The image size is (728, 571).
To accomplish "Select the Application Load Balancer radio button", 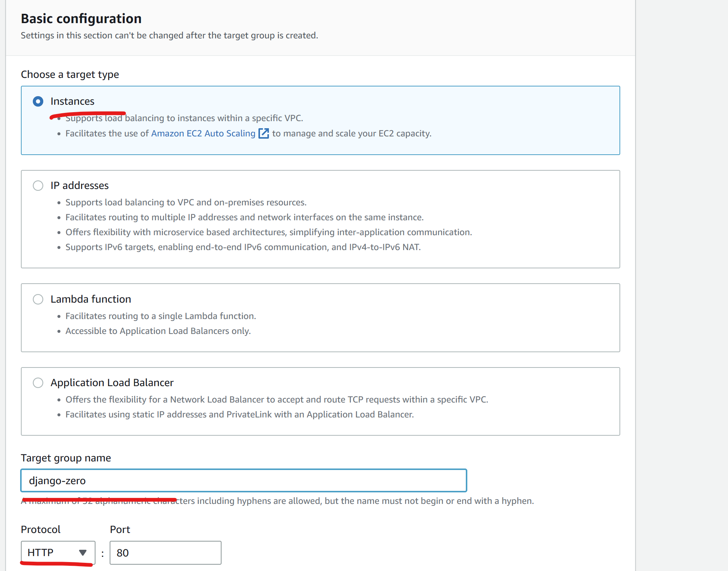I will pyautogui.click(x=38, y=383).
